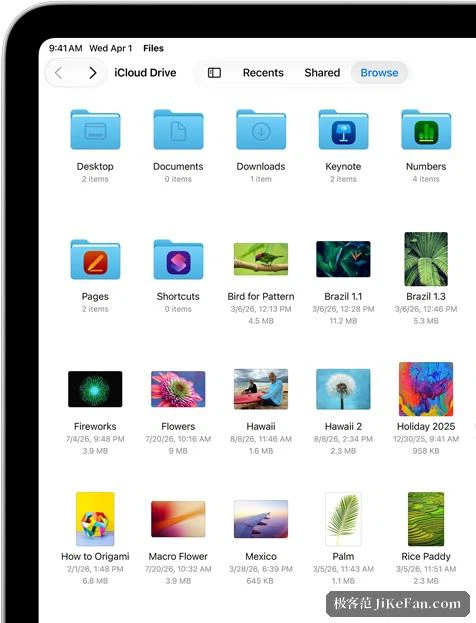Open the Shortcuts folder
Image resolution: width=476 pixels, height=623 pixels.
click(178, 259)
